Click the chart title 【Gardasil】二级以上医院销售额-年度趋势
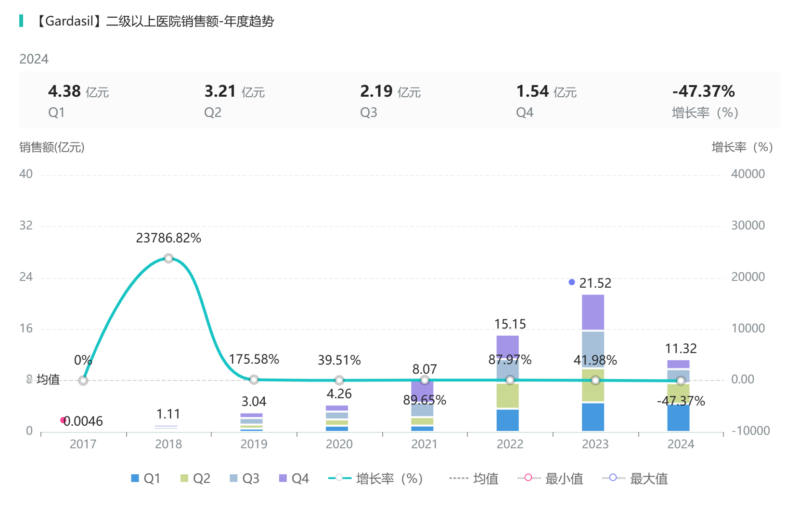 tap(154, 21)
